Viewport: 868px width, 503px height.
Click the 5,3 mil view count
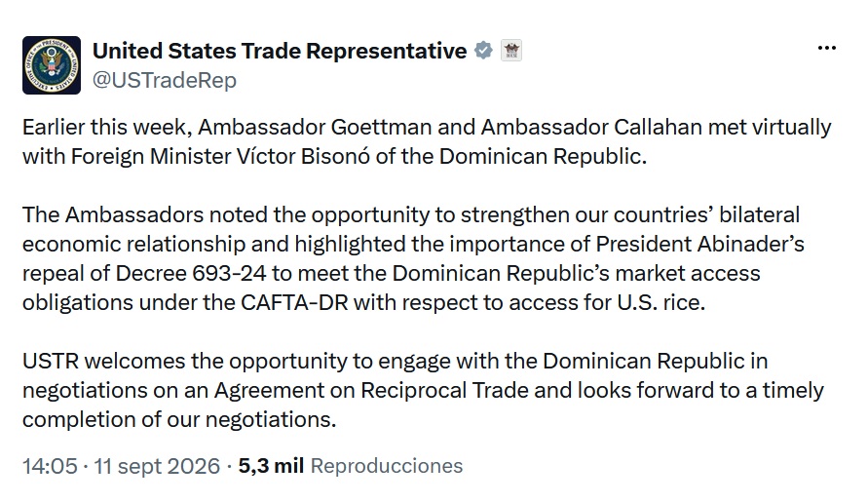coord(271,466)
